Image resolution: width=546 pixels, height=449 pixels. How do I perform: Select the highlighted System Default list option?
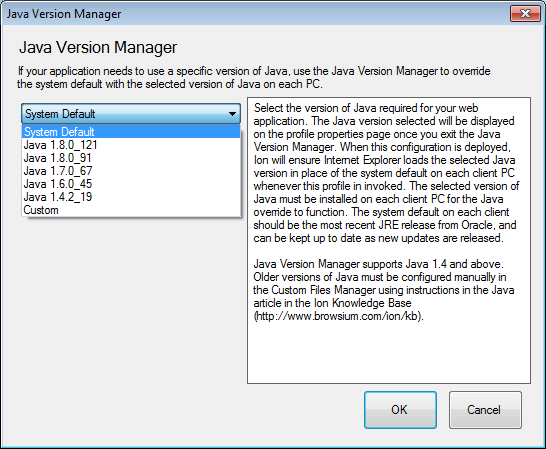pyautogui.click(x=131, y=132)
